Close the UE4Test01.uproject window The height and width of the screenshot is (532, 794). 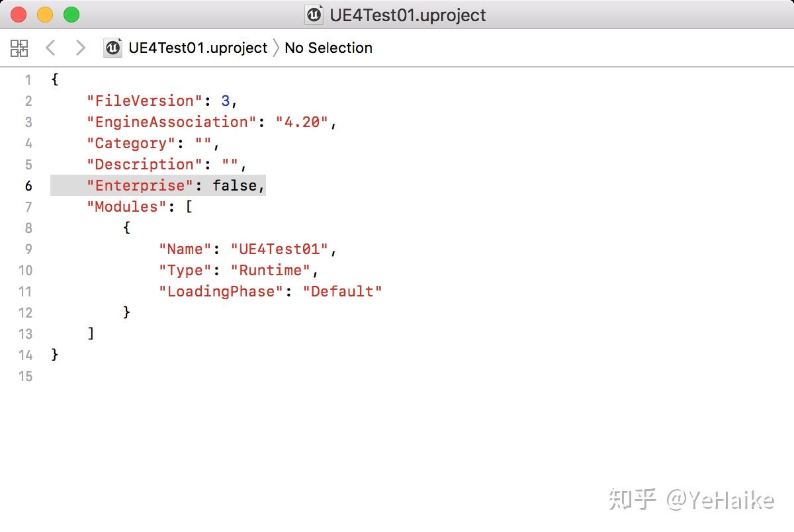click(19, 15)
